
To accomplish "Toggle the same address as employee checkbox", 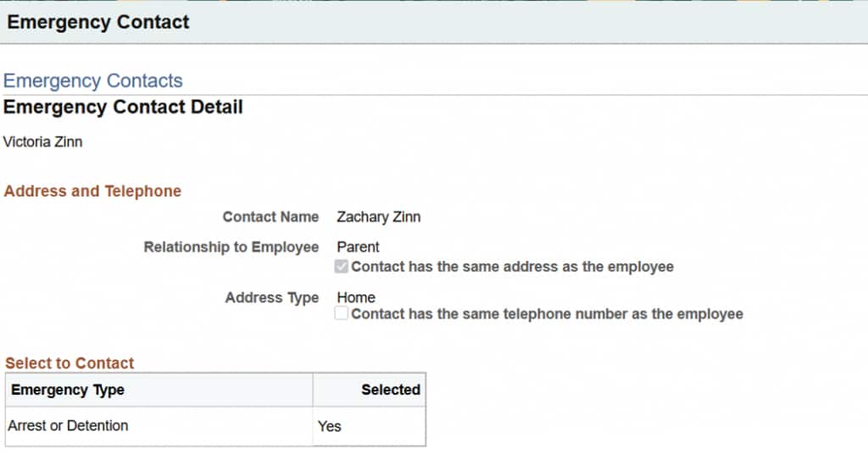I will [342, 267].
